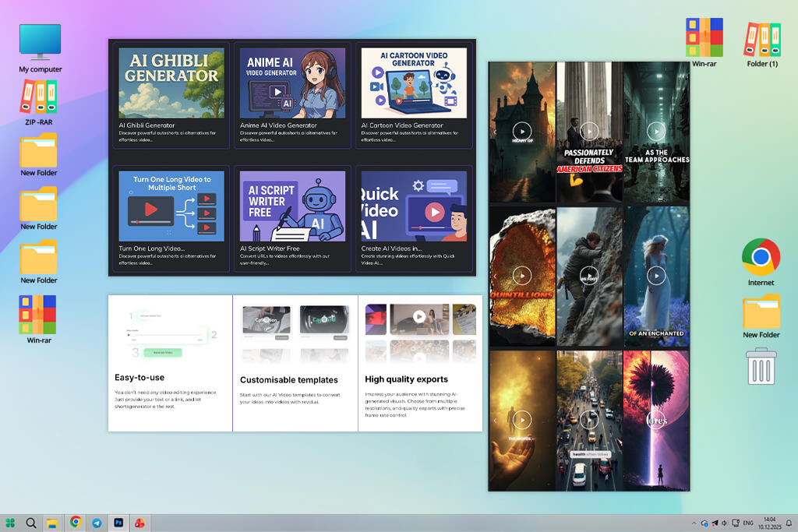Image resolution: width=798 pixels, height=532 pixels.
Task: Play the "PASSIONATELY DEFENDS" video
Action: (x=589, y=131)
